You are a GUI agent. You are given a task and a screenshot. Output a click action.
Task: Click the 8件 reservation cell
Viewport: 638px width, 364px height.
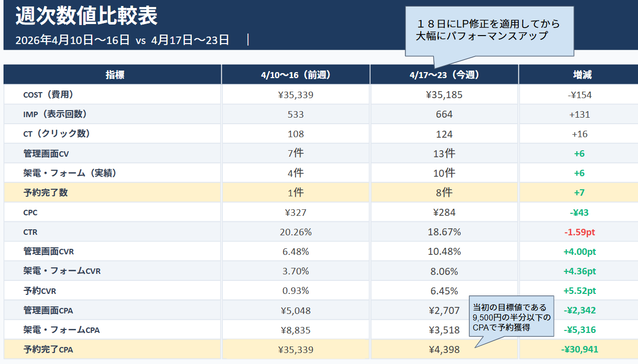(444, 192)
